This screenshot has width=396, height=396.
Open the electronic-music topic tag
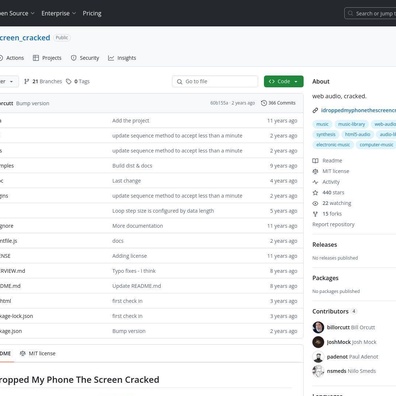333,145
